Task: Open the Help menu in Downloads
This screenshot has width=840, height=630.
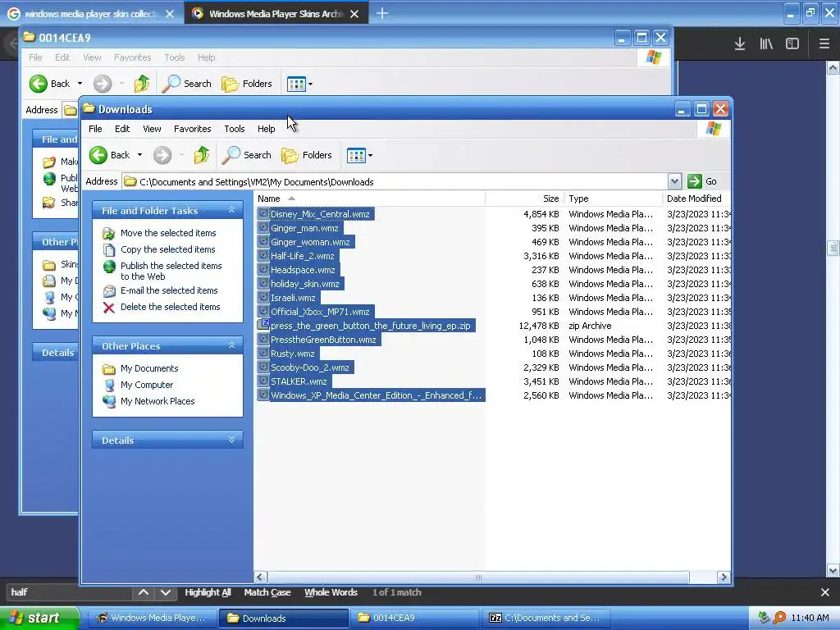Action: 267,129
